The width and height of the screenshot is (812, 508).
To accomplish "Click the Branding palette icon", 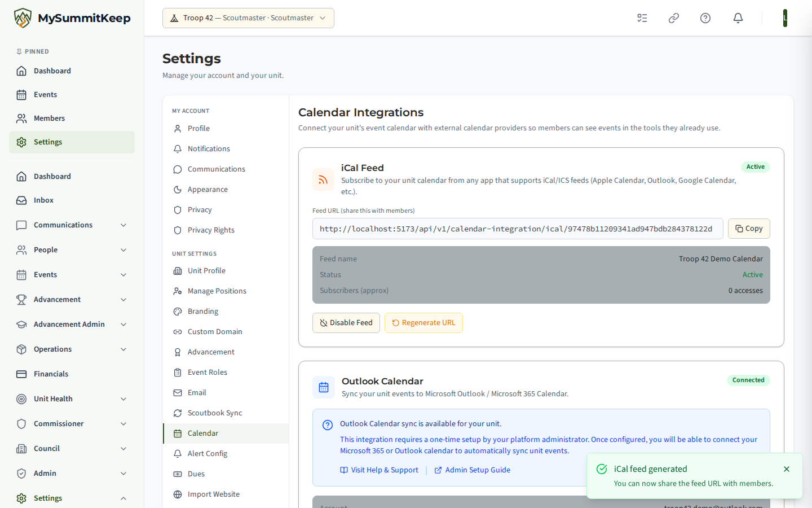I will coord(178,312).
